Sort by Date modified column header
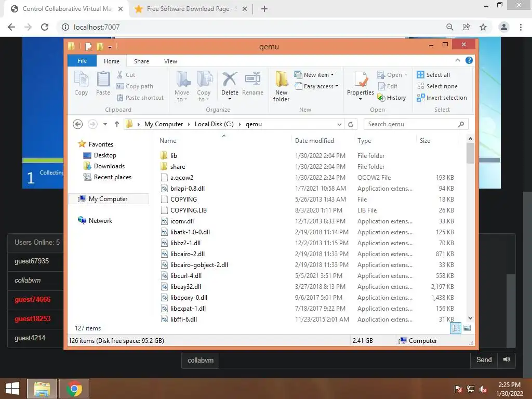This screenshot has width=532, height=399. (314, 140)
